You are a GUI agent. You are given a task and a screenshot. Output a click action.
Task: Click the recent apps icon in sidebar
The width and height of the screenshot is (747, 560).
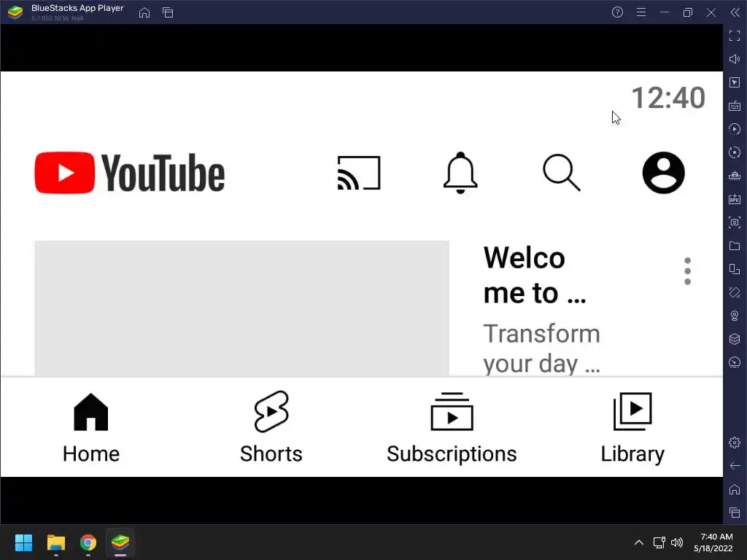pyautogui.click(x=735, y=513)
